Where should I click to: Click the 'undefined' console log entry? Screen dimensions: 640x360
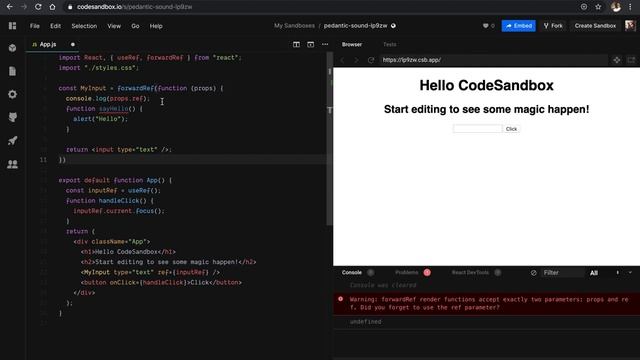coord(365,322)
